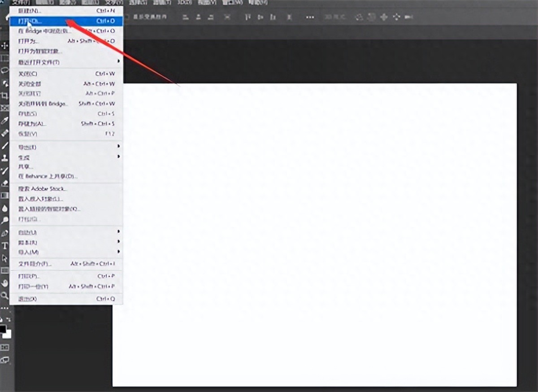This screenshot has width=538, height=392.
Task: Select the Move tool in the toolbar
Action: click(x=5, y=46)
